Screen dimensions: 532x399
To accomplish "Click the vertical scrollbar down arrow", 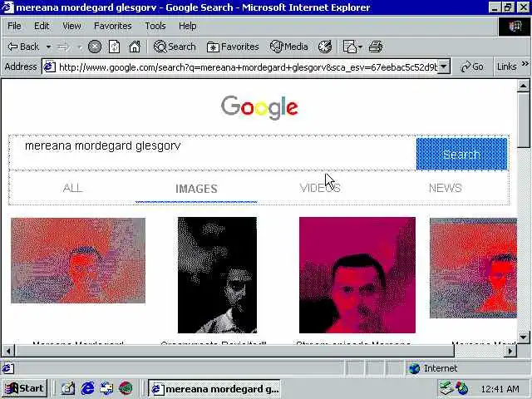I will tap(523, 337).
